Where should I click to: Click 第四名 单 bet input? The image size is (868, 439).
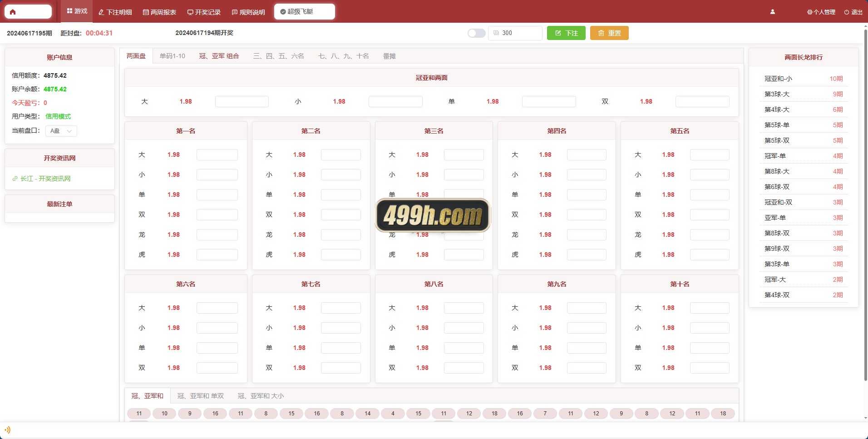click(x=587, y=195)
